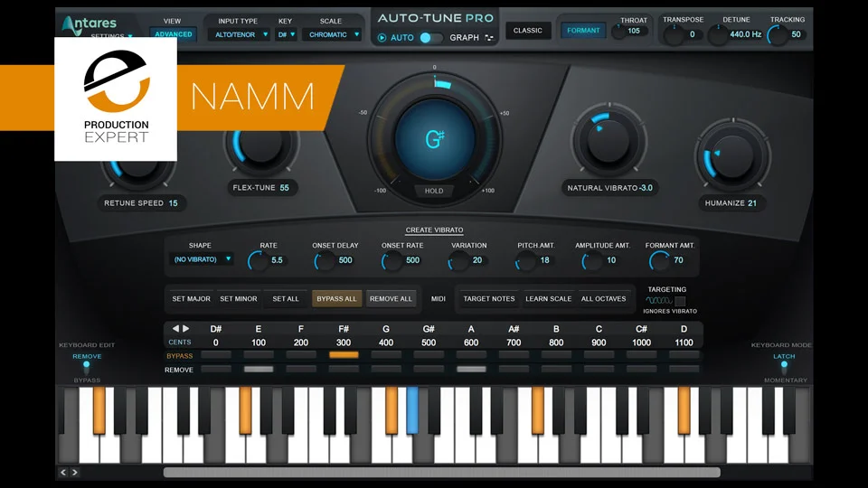Screen dimensions: 868x488
Task: Toggle MIDI Target Notes
Action: [x=489, y=299]
